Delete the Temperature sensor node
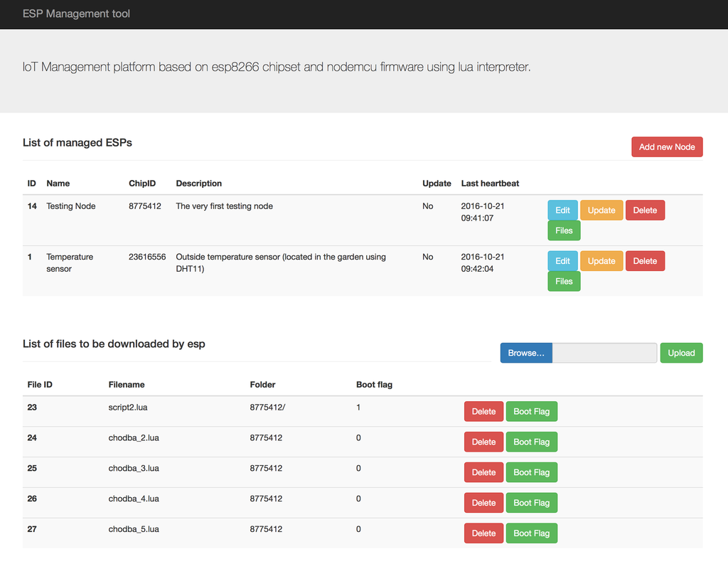This screenshot has width=728, height=569. coord(645,261)
